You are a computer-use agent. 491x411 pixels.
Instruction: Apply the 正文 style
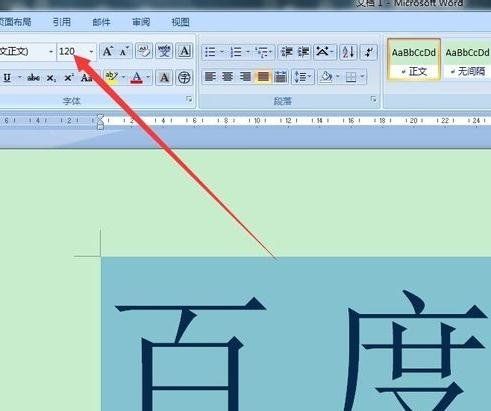[414, 59]
